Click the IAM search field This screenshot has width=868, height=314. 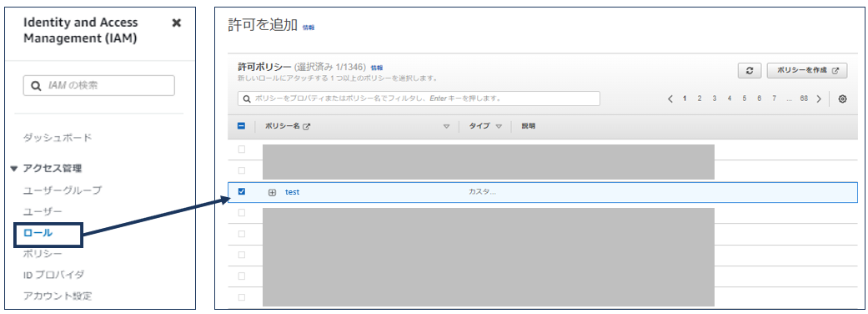(99, 86)
